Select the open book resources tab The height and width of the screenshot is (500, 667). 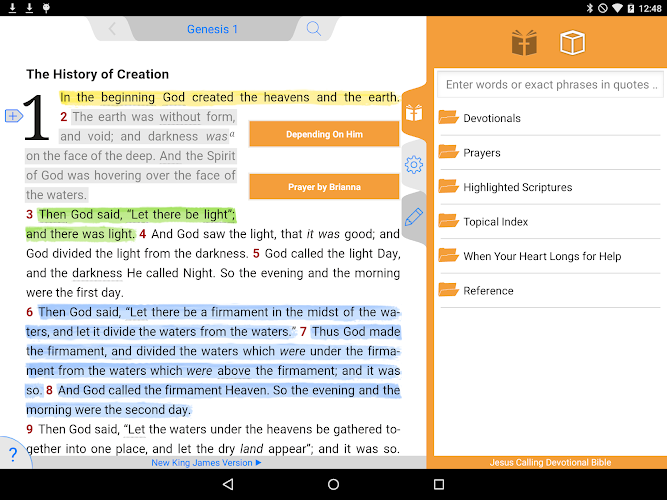[414, 113]
